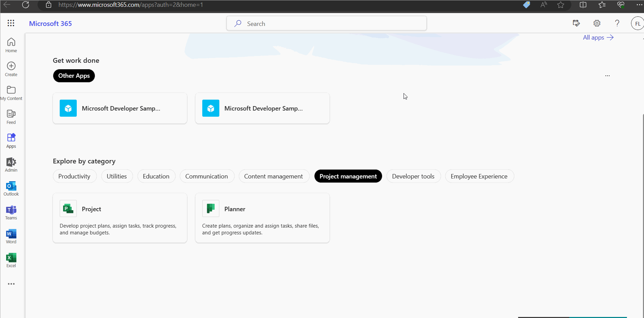Open the calendar check icon in the header
Viewport: 644px width, 318px height.
click(x=576, y=23)
